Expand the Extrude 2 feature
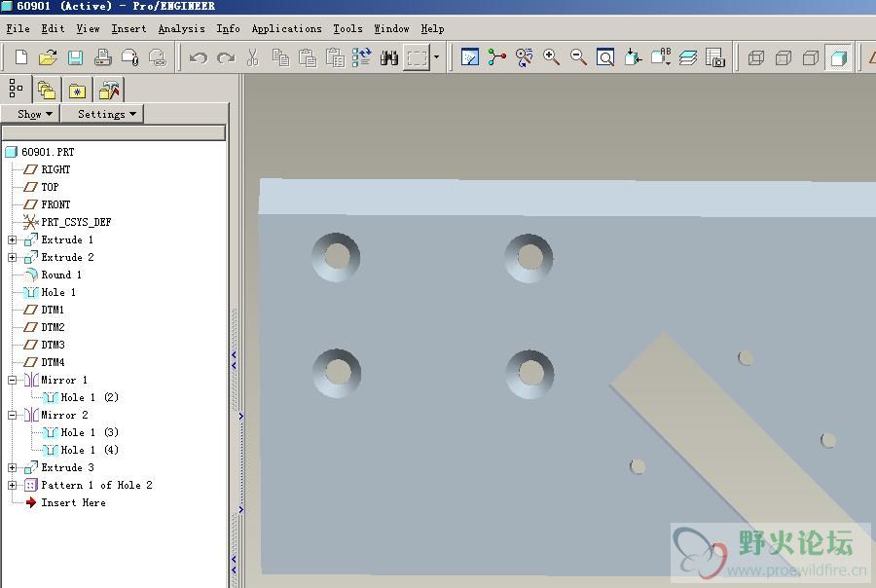Image resolution: width=876 pixels, height=588 pixels. click(13, 257)
